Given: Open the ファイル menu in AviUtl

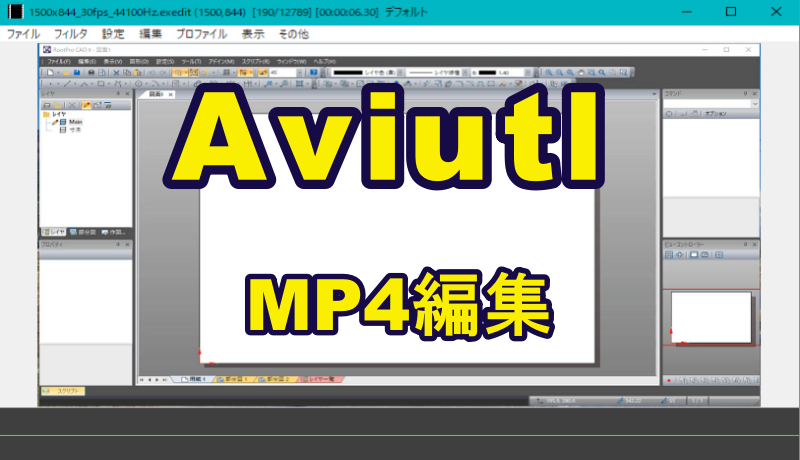Looking at the screenshot, I should tap(23, 33).
